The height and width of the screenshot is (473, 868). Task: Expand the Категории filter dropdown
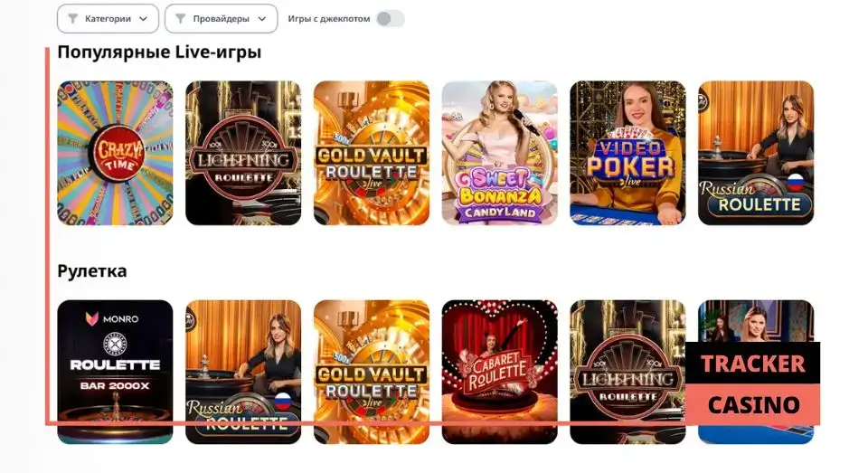108,19
